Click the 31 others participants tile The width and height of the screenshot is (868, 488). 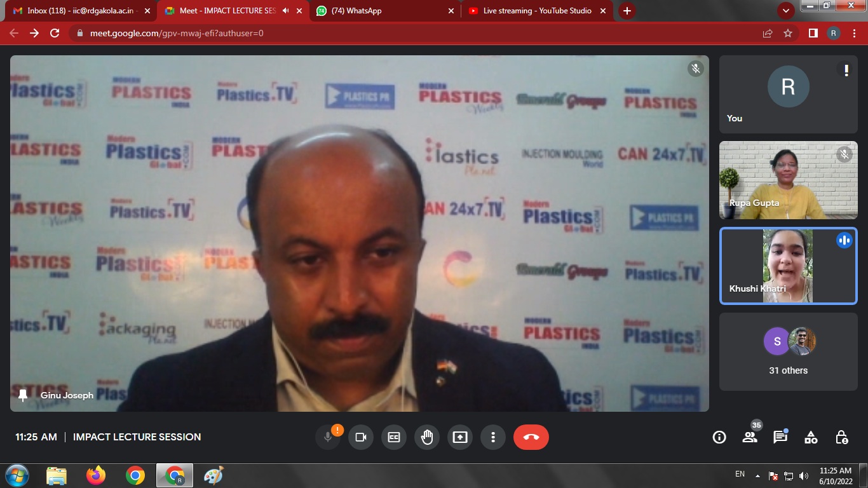(x=788, y=351)
